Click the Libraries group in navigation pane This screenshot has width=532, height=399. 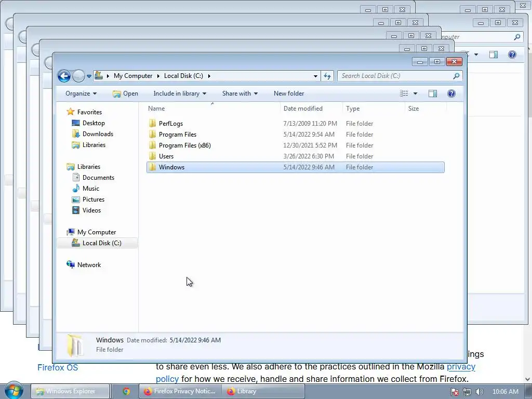(x=88, y=167)
